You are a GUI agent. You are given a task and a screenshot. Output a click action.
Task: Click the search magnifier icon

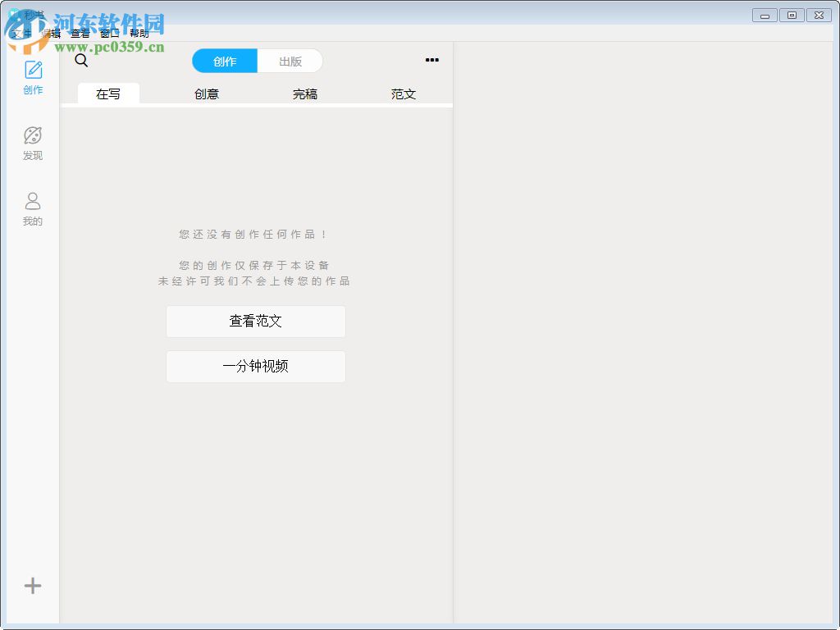pyautogui.click(x=81, y=61)
